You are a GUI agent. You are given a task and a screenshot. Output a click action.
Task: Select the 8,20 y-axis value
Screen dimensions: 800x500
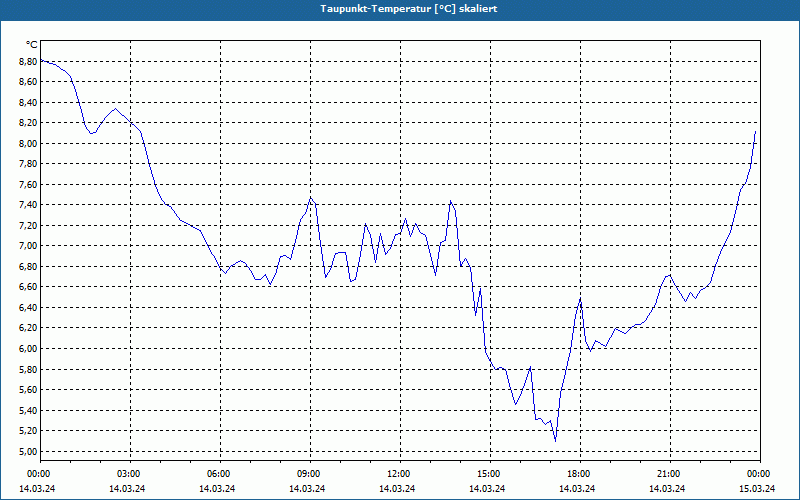pos(28,123)
